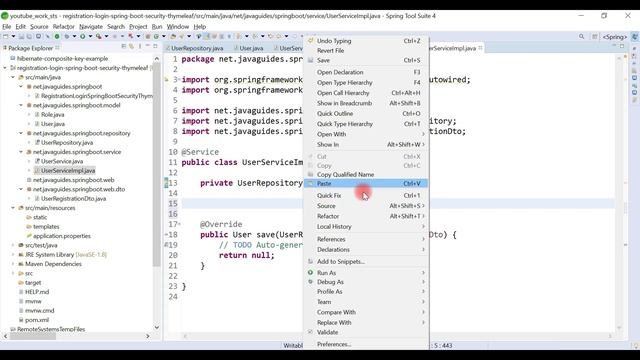
Task: Click the Package Explorer tab title
Action: (x=30, y=48)
